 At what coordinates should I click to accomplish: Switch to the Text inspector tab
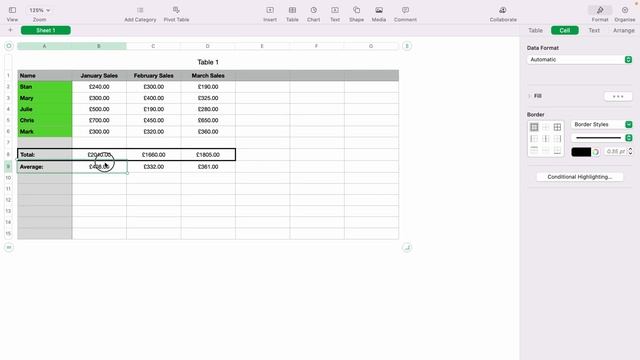594,30
